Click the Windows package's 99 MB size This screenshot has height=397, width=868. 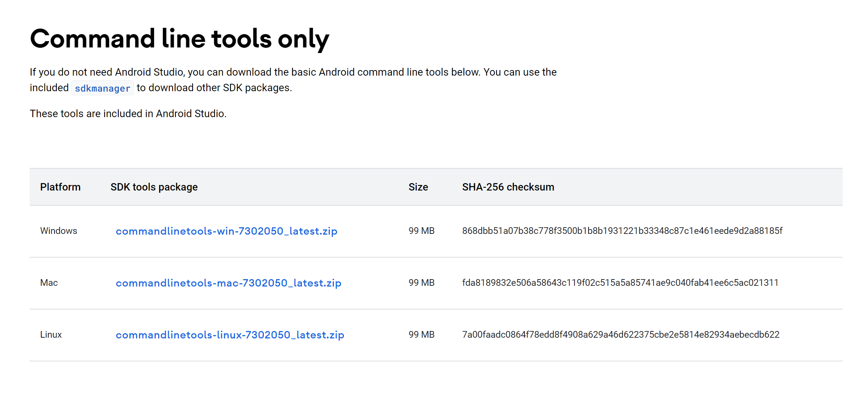pyautogui.click(x=421, y=231)
